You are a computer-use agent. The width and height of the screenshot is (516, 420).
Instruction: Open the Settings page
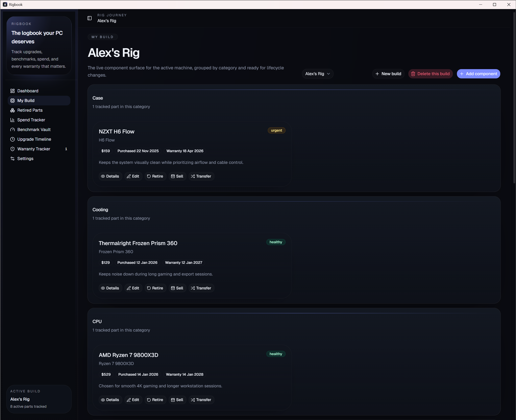point(25,159)
